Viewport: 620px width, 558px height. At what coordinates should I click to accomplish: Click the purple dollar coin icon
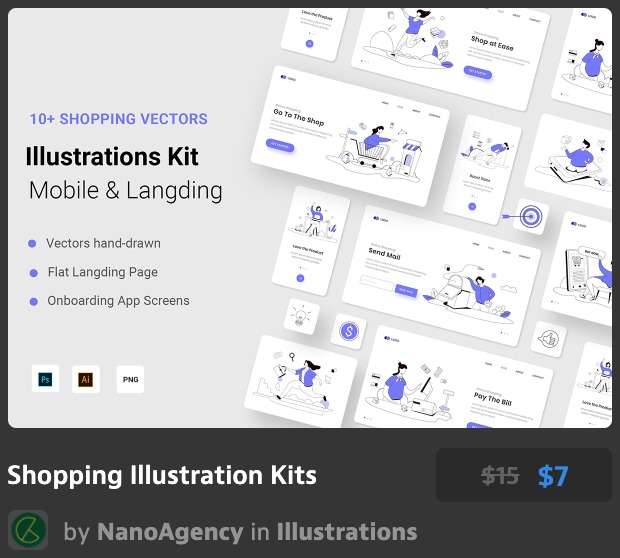click(x=349, y=331)
